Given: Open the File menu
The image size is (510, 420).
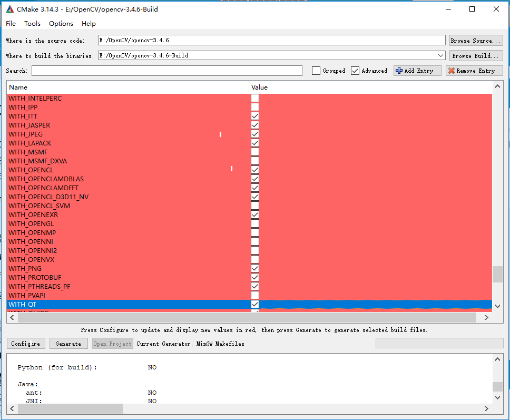Looking at the screenshot, I should 11,23.
